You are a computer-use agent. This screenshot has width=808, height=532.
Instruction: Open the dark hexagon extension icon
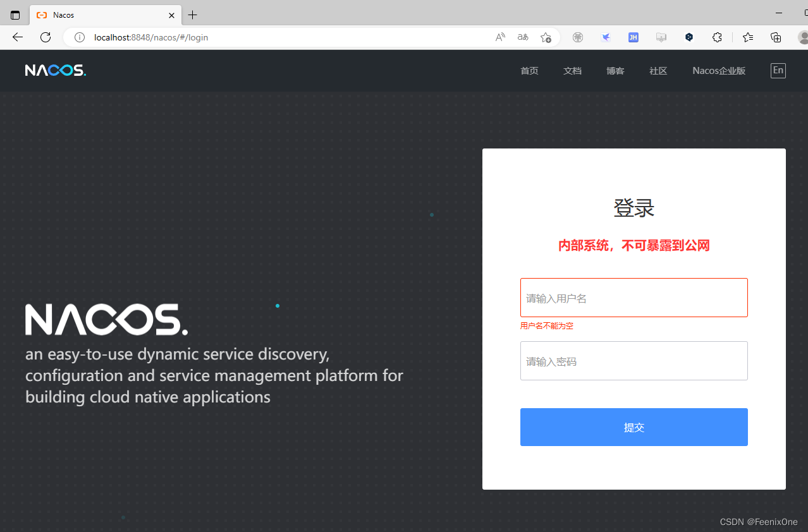pyautogui.click(x=689, y=37)
